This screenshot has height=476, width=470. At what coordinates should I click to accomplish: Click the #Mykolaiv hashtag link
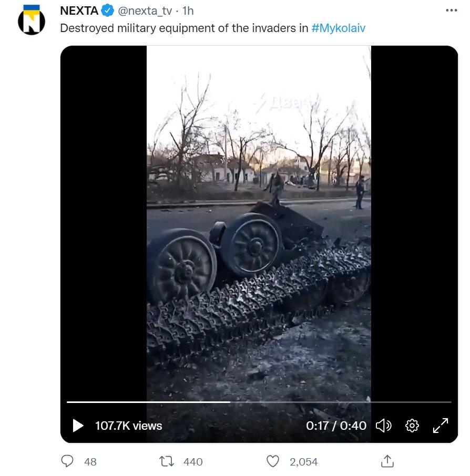(x=338, y=28)
